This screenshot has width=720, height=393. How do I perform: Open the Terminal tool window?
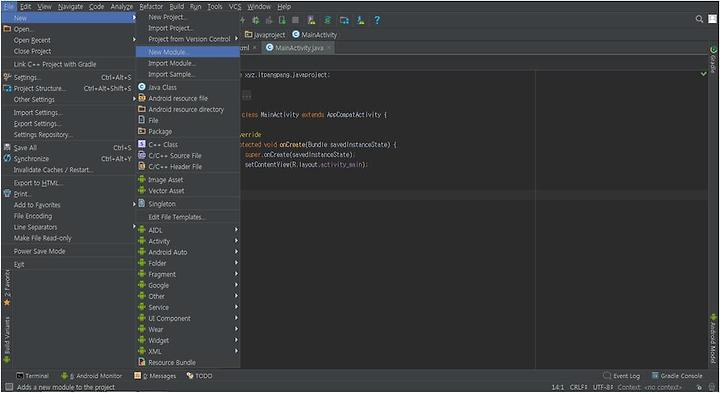[33, 376]
